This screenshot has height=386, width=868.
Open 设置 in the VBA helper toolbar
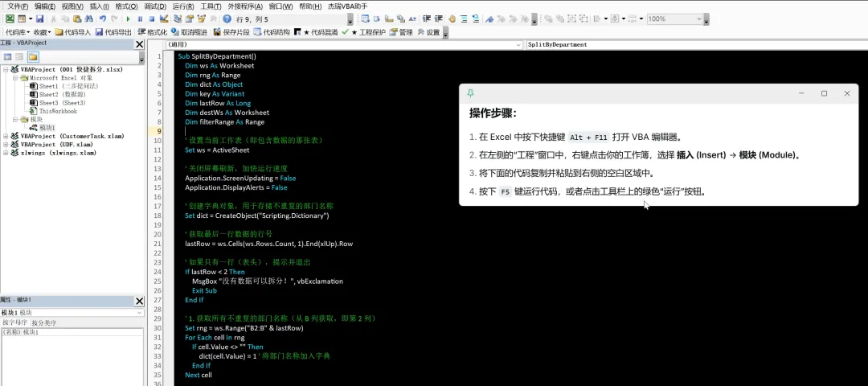(x=428, y=32)
